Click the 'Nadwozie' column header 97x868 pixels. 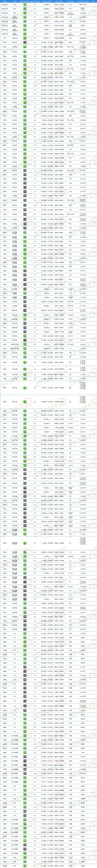(x=70, y=1)
